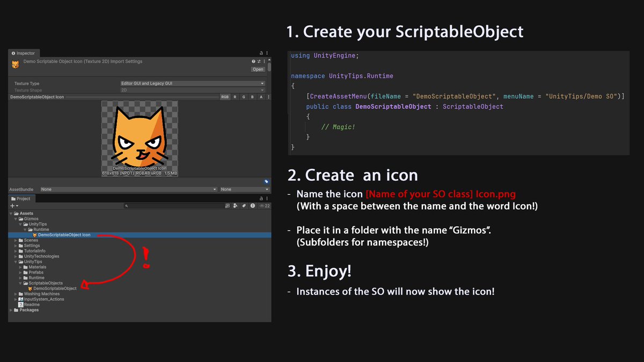Toggle R channel preview button
Image resolution: width=644 pixels, height=362 pixels.
235,97
